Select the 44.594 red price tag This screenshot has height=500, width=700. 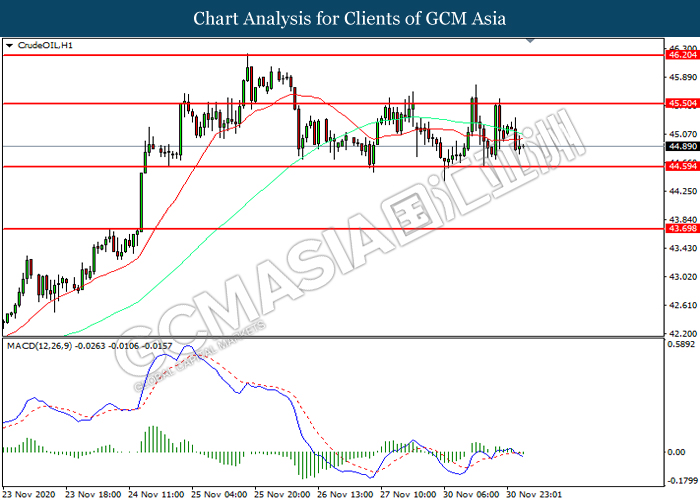pos(681,166)
